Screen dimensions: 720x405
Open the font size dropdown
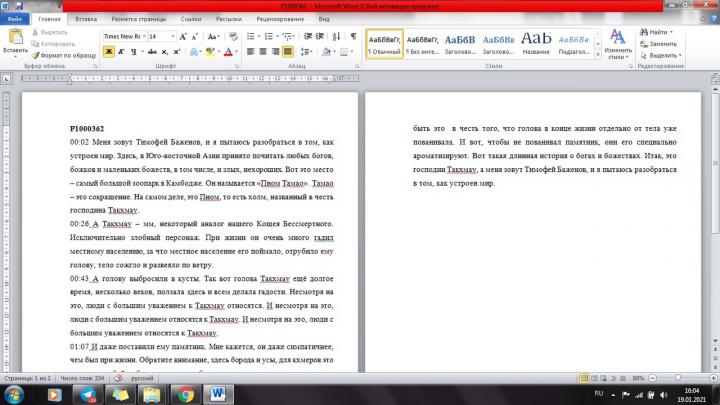pyautogui.click(x=173, y=36)
